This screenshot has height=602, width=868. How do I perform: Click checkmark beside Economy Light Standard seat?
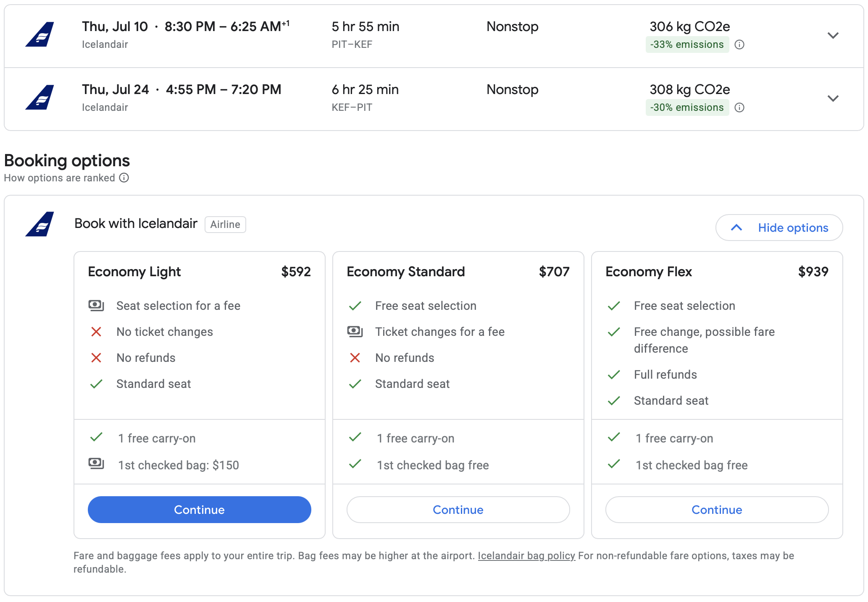click(x=96, y=384)
